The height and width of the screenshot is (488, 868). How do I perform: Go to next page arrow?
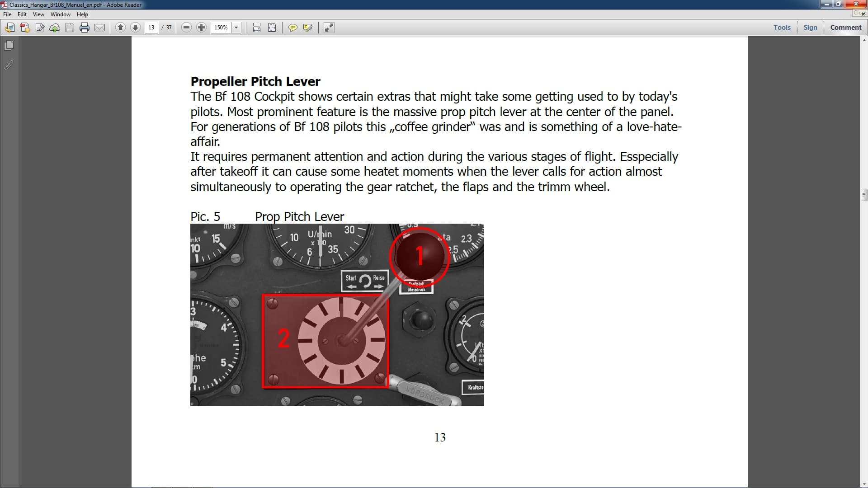[135, 28]
